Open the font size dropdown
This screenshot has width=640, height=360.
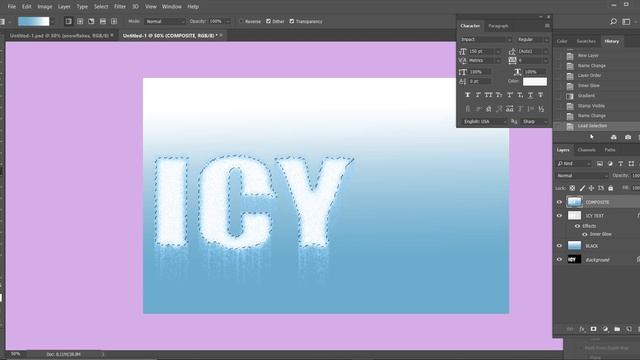click(x=498, y=51)
